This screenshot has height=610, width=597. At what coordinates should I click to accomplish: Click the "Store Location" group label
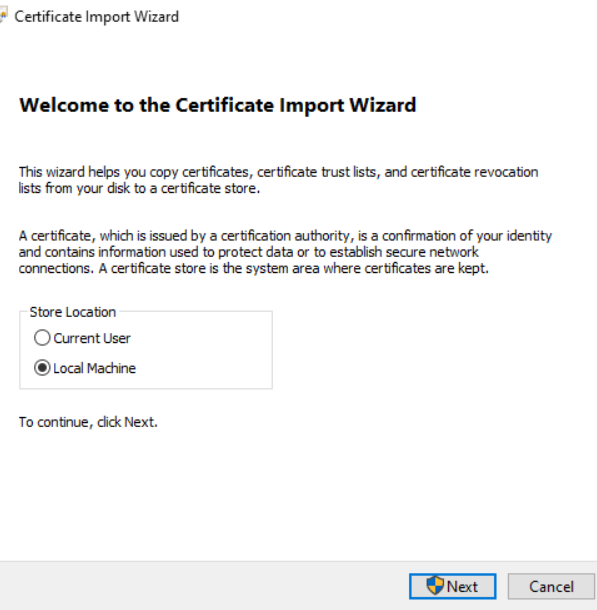point(73,312)
